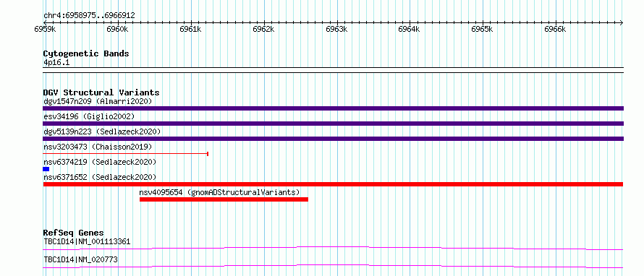This screenshot has height=276, width=644.
Task: Select the esv34196 (Giglio2002) variant label
Action: [x=89, y=116]
